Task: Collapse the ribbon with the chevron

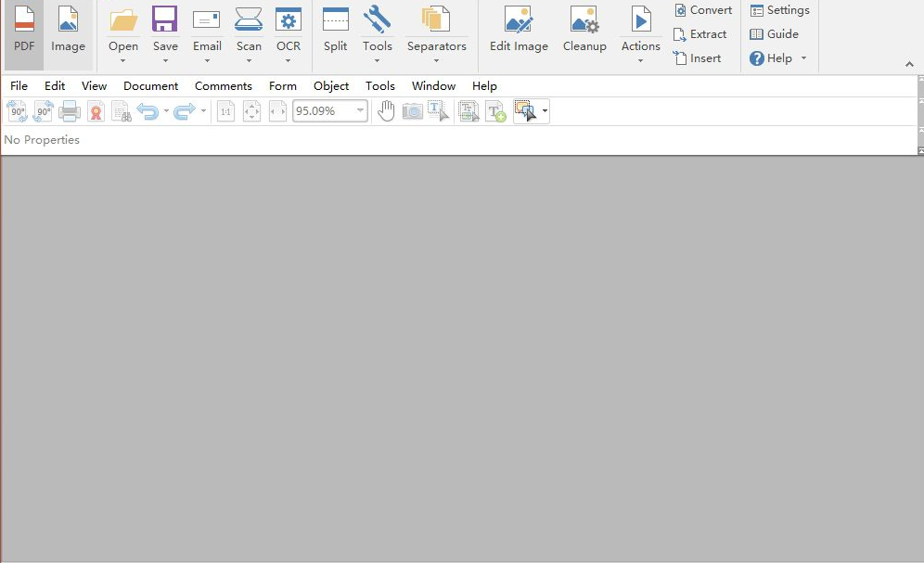Action: click(x=909, y=66)
